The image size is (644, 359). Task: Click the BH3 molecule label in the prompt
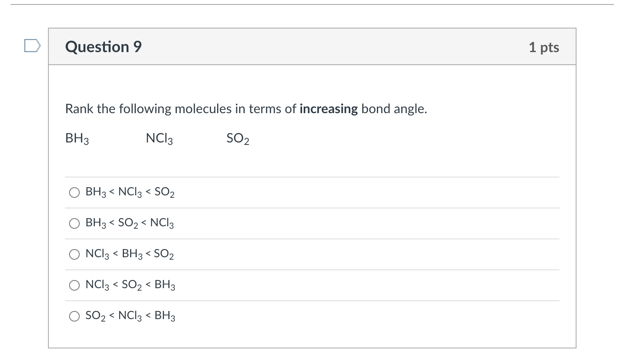tap(76, 139)
